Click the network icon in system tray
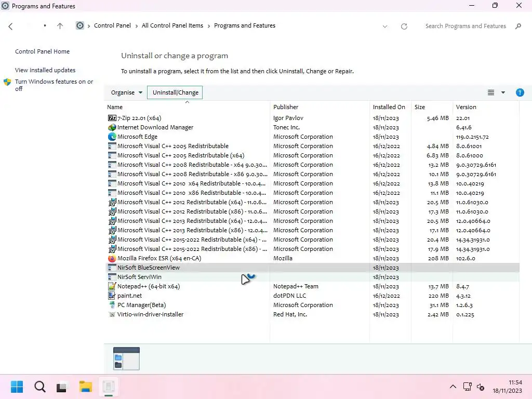Screen dimensions: 532x399 tap(468, 387)
